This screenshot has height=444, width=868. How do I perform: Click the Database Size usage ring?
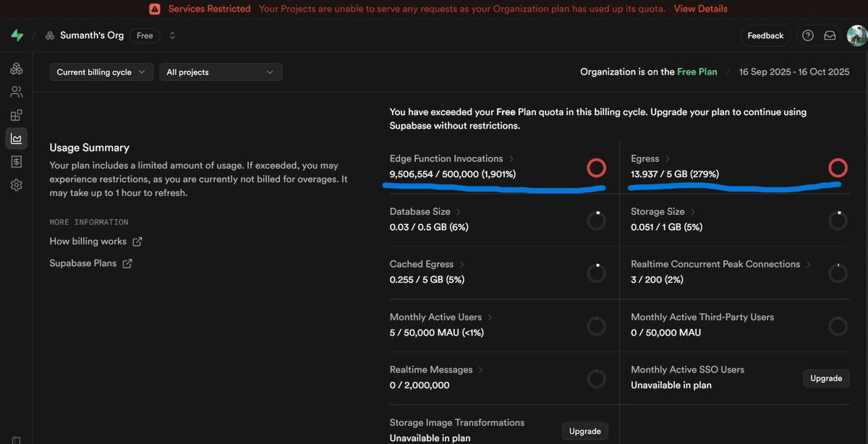pos(596,221)
